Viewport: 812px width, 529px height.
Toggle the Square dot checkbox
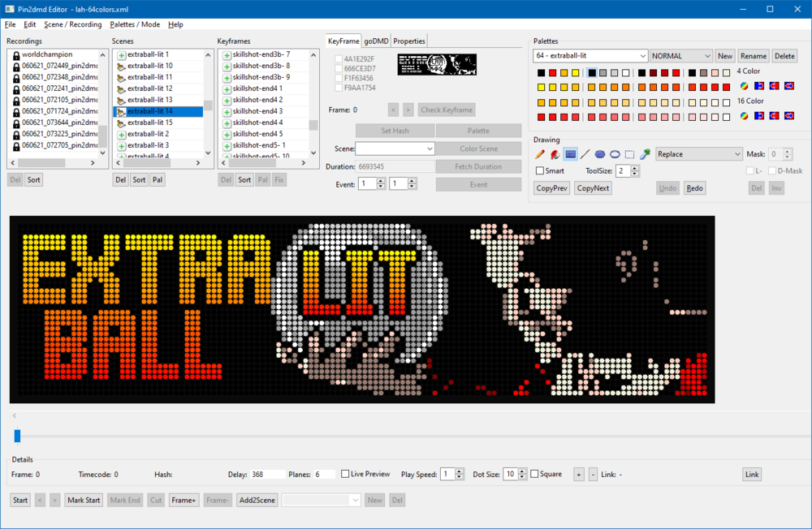click(x=534, y=474)
